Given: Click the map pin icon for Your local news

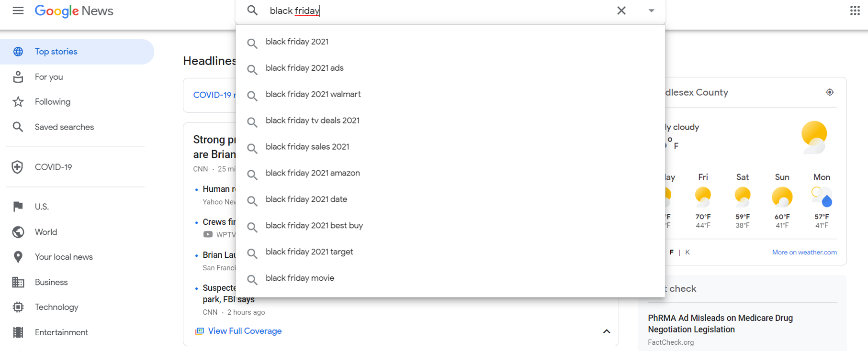Looking at the screenshot, I should click(18, 257).
